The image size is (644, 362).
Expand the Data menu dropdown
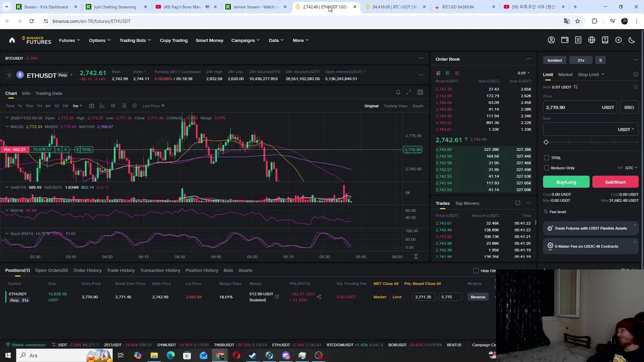pos(276,40)
